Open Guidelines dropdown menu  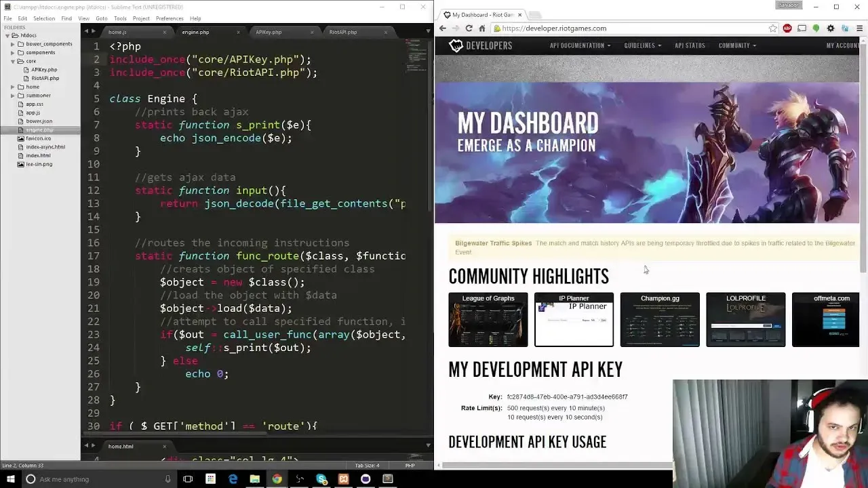642,45
